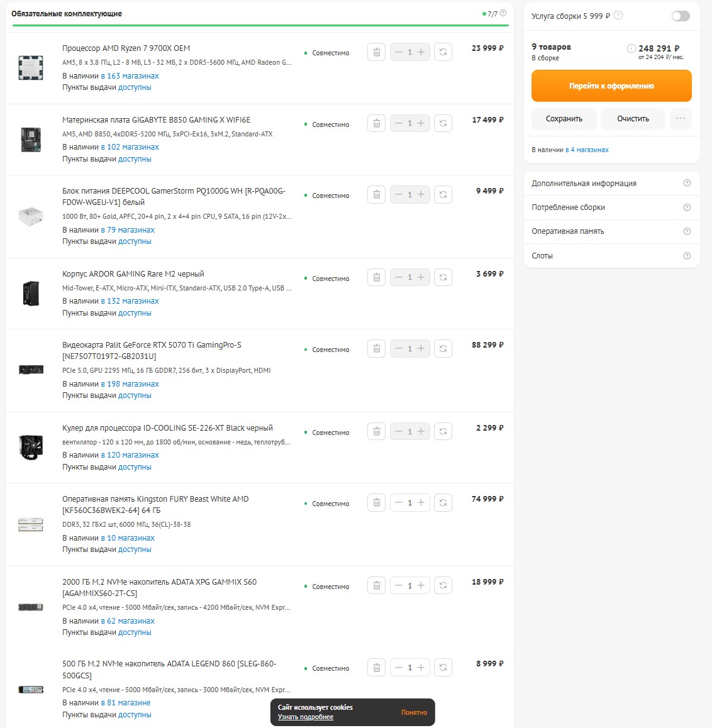Open the three-dots more options menu

(681, 119)
